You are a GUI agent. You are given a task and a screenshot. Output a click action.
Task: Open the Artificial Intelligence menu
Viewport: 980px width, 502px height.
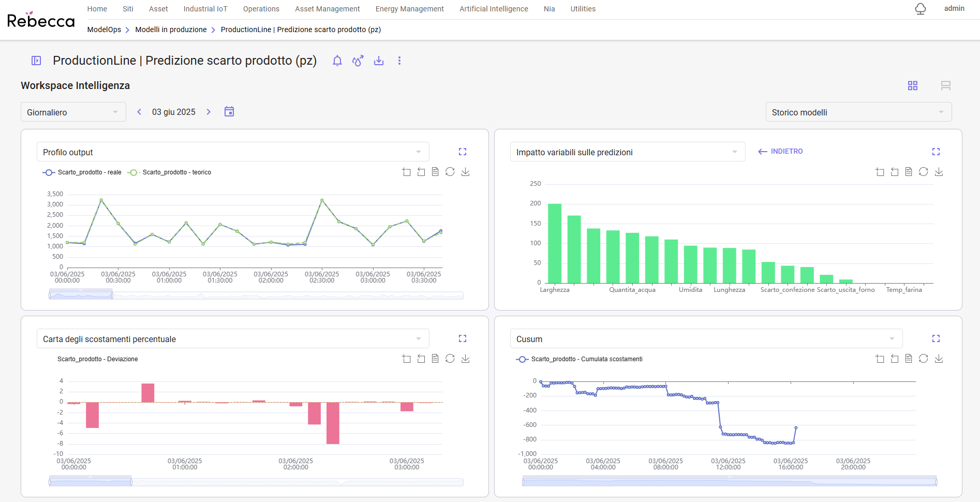494,9
